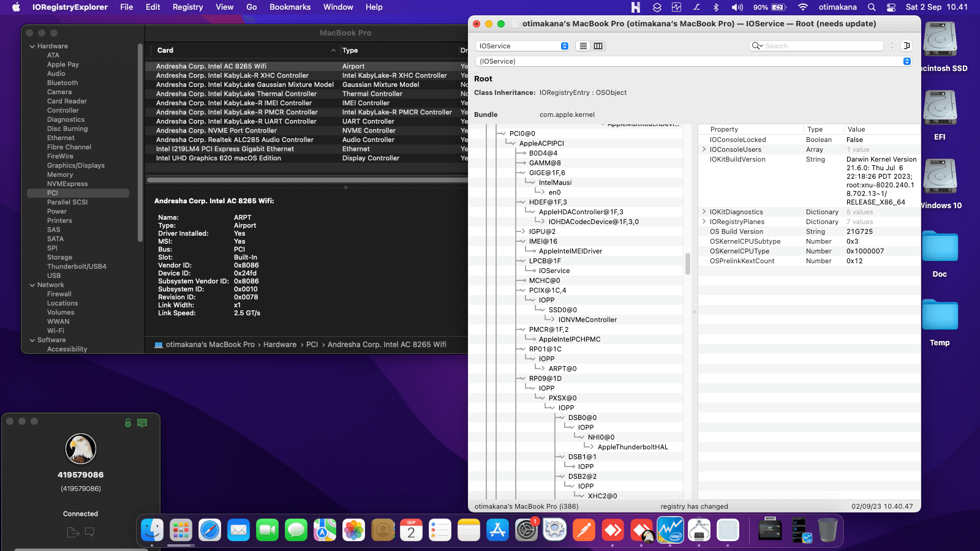Click the search results stepper arrows
The height and width of the screenshot is (551, 980).
coord(892,46)
